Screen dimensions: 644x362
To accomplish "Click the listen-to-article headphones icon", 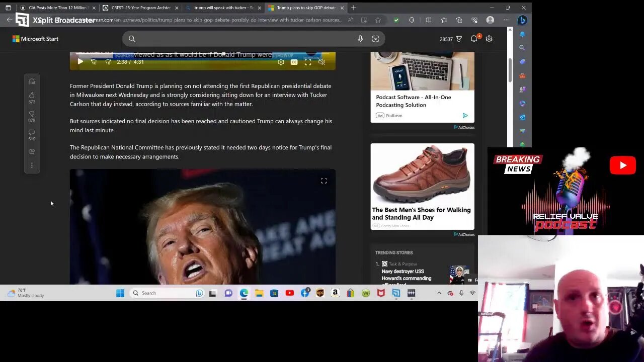I will point(32,81).
